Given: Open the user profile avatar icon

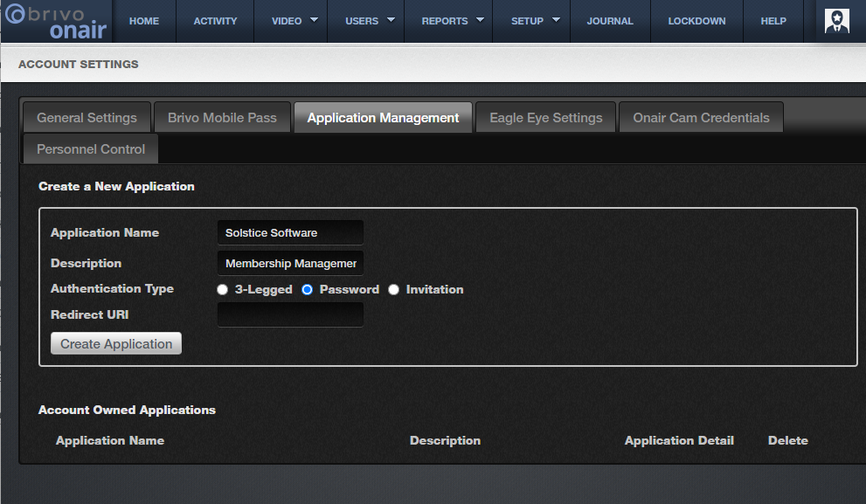Looking at the screenshot, I should click(x=837, y=21).
